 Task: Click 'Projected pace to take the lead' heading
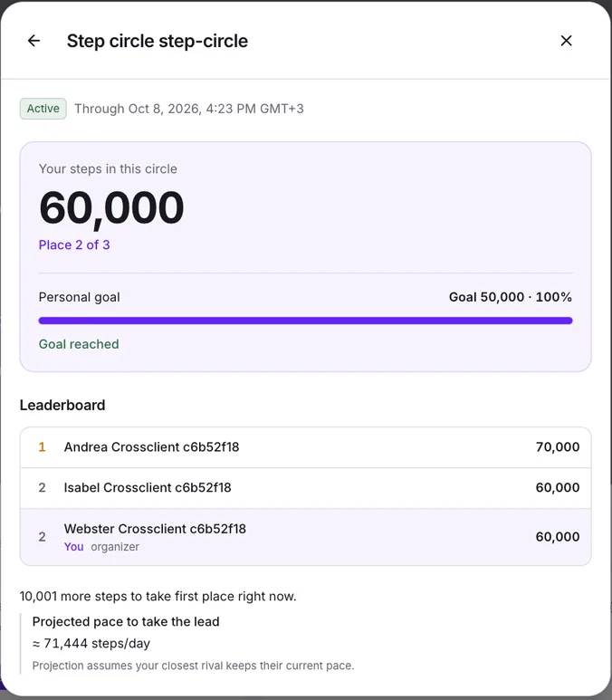(126, 622)
